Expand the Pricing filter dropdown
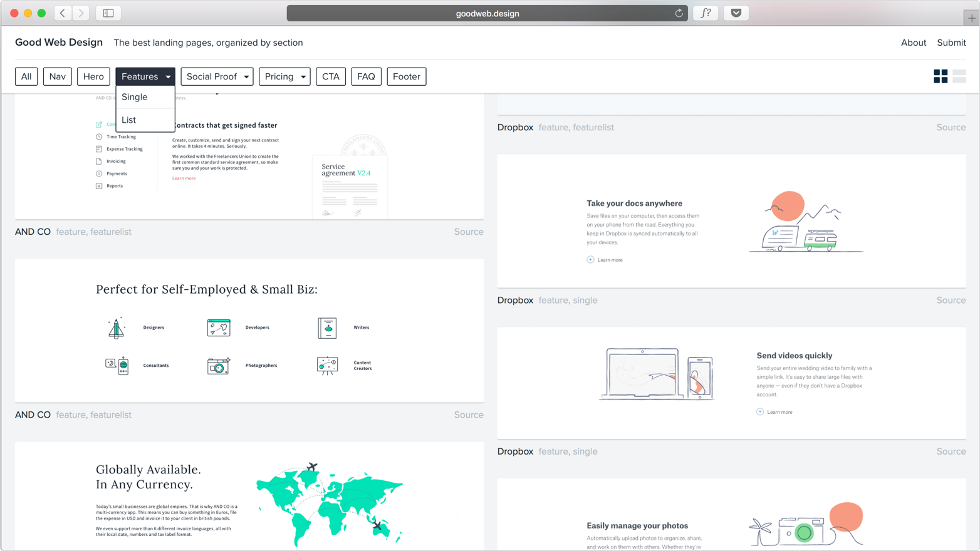This screenshot has height=551, width=980. (x=284, y=76)
